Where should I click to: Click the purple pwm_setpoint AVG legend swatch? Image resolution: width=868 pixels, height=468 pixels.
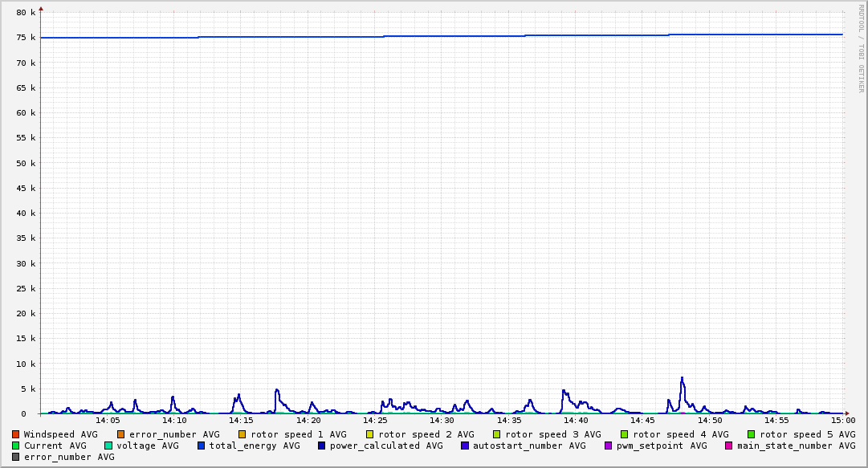click(608, 446)
